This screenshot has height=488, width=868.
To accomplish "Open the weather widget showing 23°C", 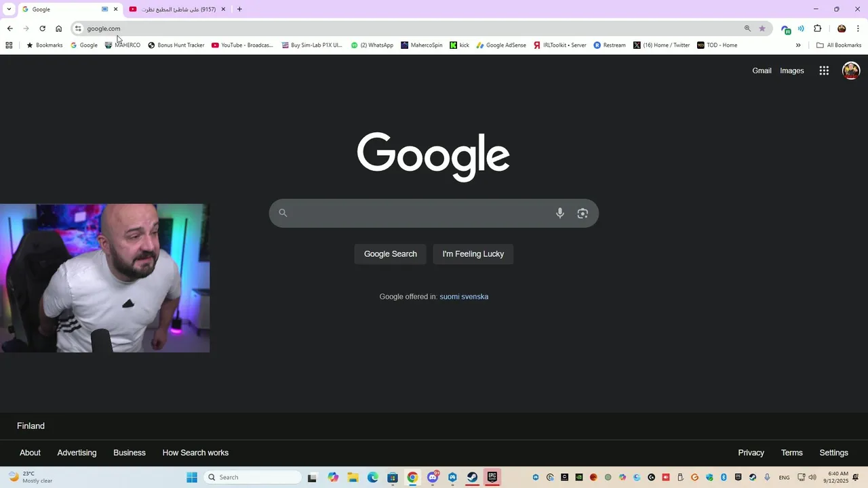I will click(31, 477).
